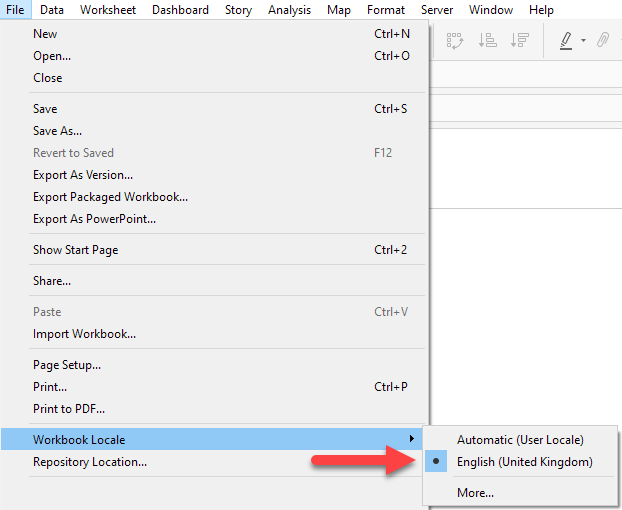This screenshot has width=622, height=510.
Task: Click the Sort Descending toolbar icon
Action: tap(519, 40)
